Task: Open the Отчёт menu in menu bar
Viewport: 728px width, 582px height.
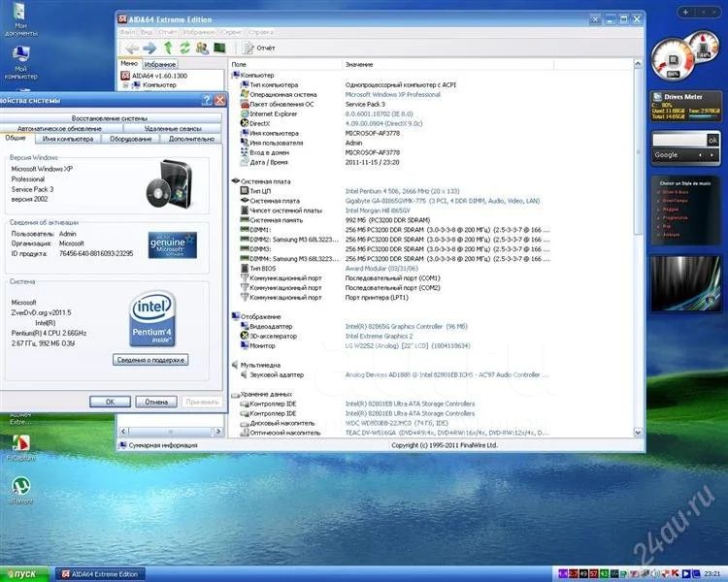Action: [x=168, y=32]
